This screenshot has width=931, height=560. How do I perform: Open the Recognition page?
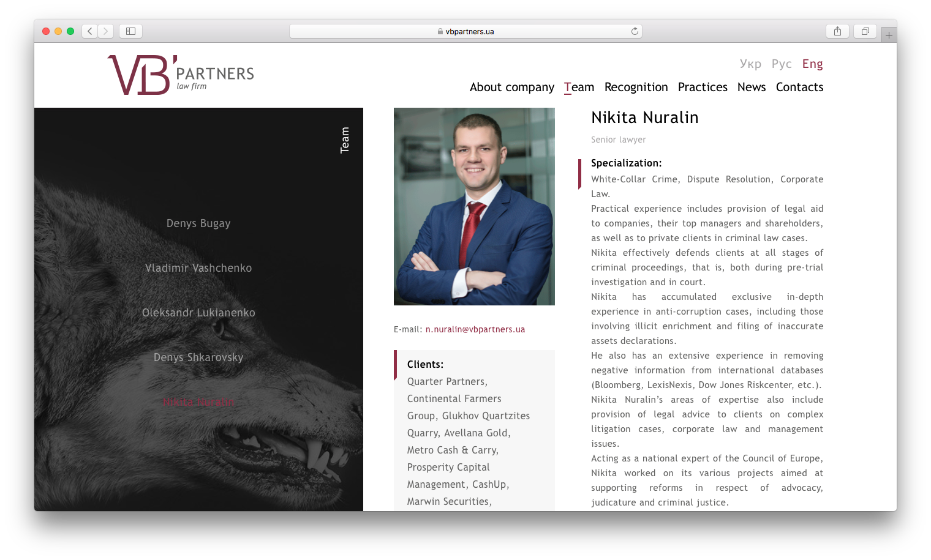636,87
